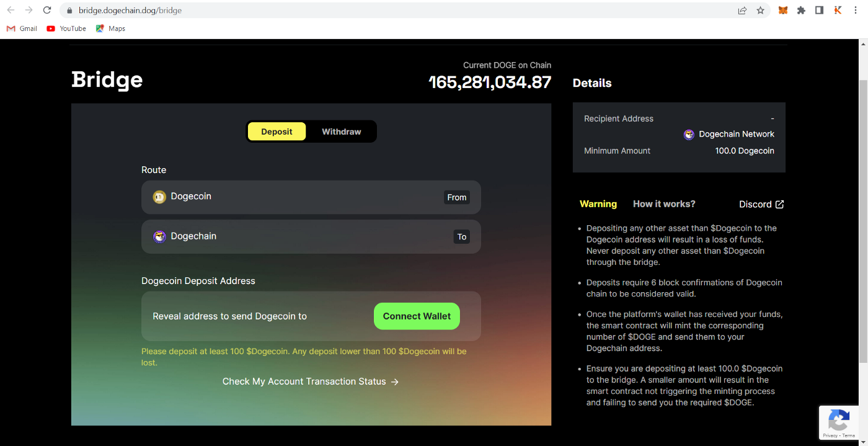Select the Warning tab
Viewport: 868px width, 446px height.
point(598,204)
